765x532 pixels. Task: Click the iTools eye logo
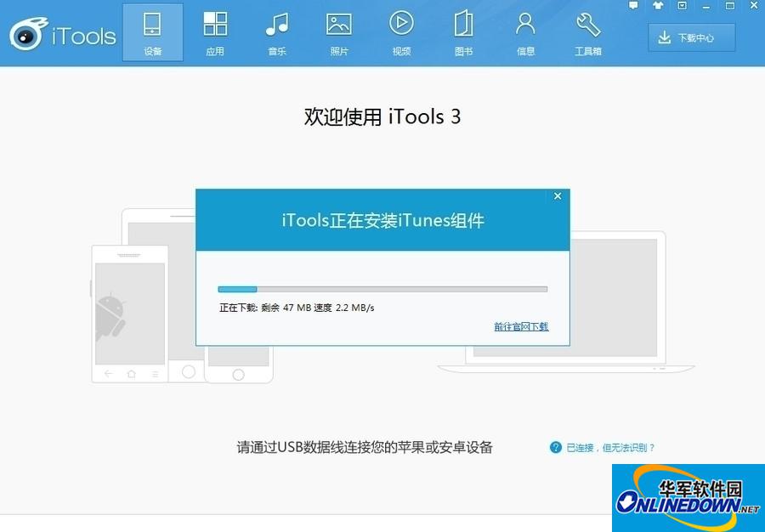pyautogui.click(x=28, y=34)
